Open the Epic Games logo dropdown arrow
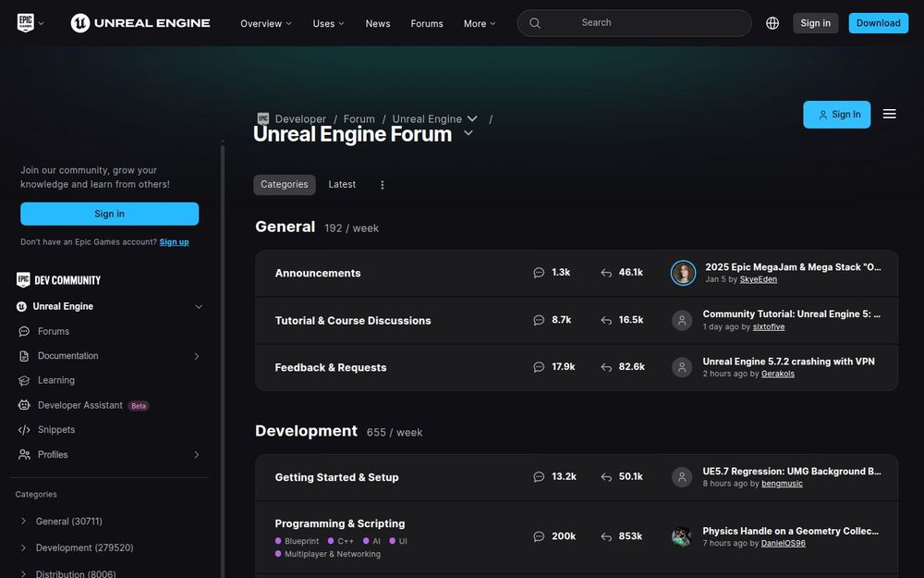Image resolution: width=924 pixels, height=578 pixels. [41, 24]
